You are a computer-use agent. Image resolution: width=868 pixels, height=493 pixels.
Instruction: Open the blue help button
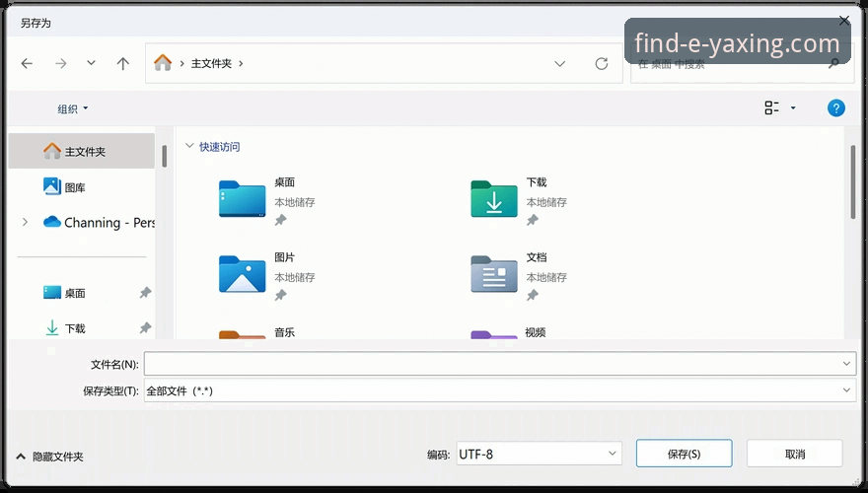click(x=835, y=107)
